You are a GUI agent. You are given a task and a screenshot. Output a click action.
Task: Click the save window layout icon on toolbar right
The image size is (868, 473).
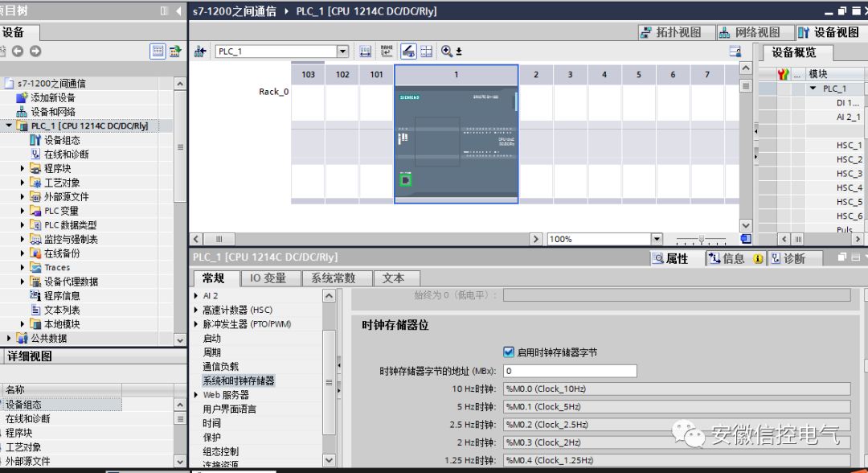[x=735, y=50]
